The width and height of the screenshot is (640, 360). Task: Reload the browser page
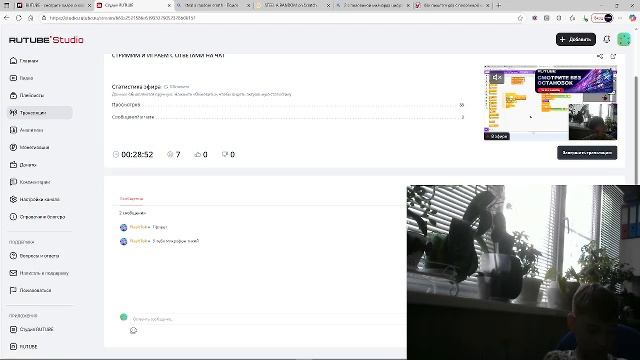coord(19,18)
